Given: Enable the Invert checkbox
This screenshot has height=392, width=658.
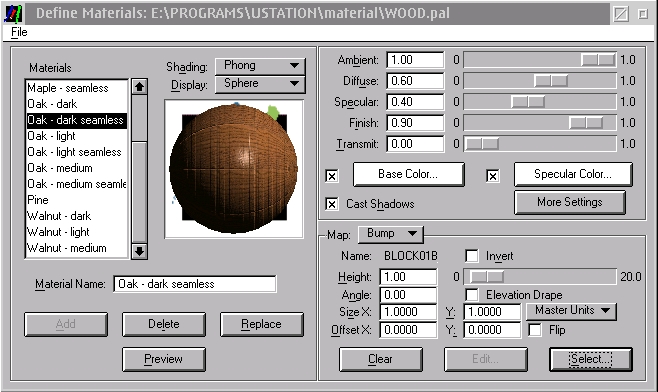Looking at the screenshot, I should pyautogui.click(x=472, y=256).
